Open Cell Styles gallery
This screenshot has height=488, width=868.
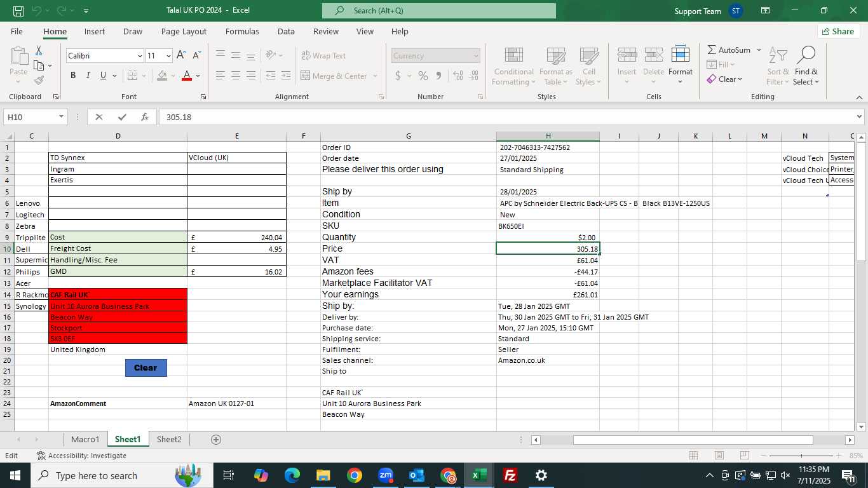coord(589,66)
